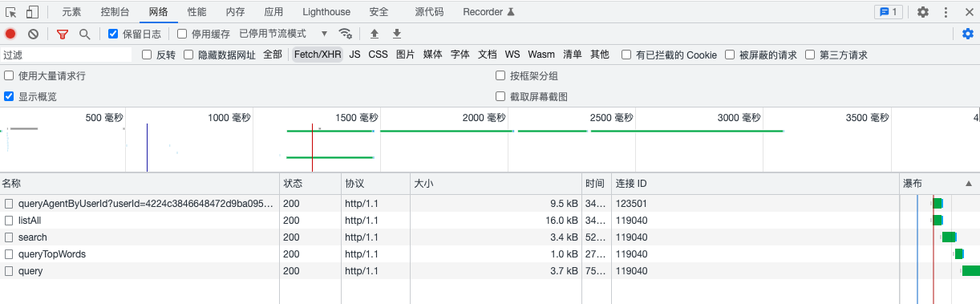The width and height of the screenshot is (980, 304).
Task: Filter requests by WS type
Action: tap(512, 55)
